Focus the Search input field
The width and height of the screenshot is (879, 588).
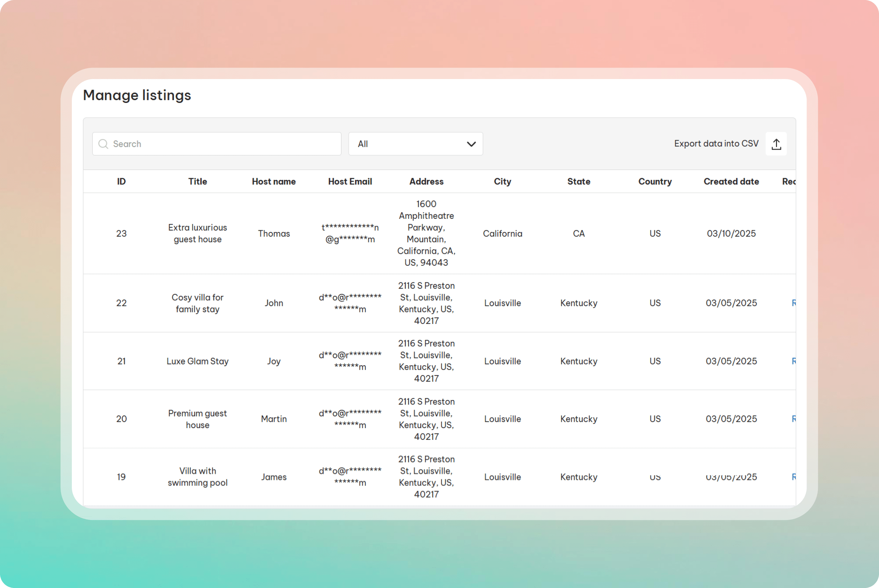[x=217, y=144]
